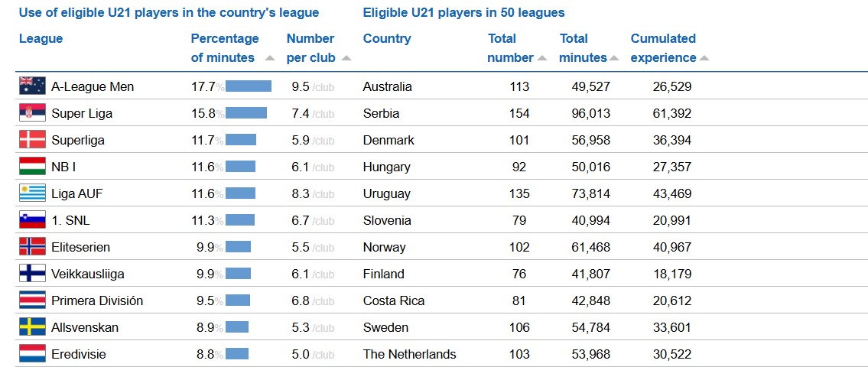Click the Country column header
Screen dimensions: 868x367
[387, 38]
